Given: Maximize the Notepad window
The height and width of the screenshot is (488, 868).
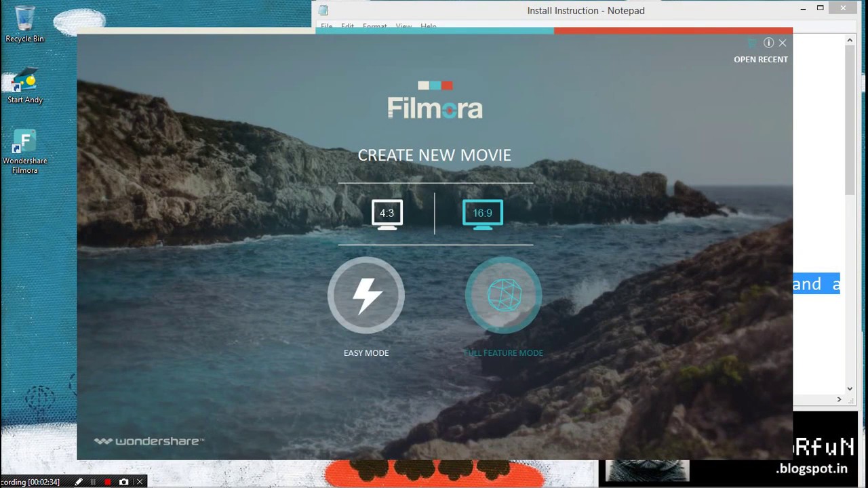Looking at the screenshot, I should point(821,8).
